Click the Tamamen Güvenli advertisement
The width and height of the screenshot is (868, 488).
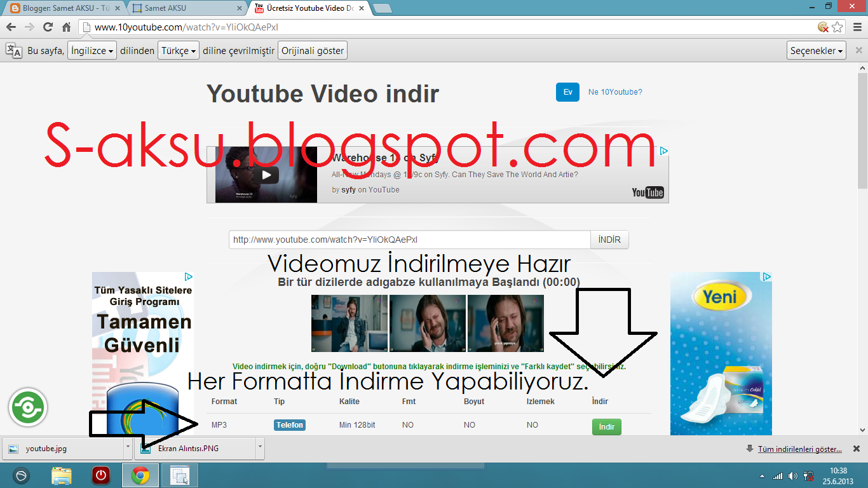143,354
